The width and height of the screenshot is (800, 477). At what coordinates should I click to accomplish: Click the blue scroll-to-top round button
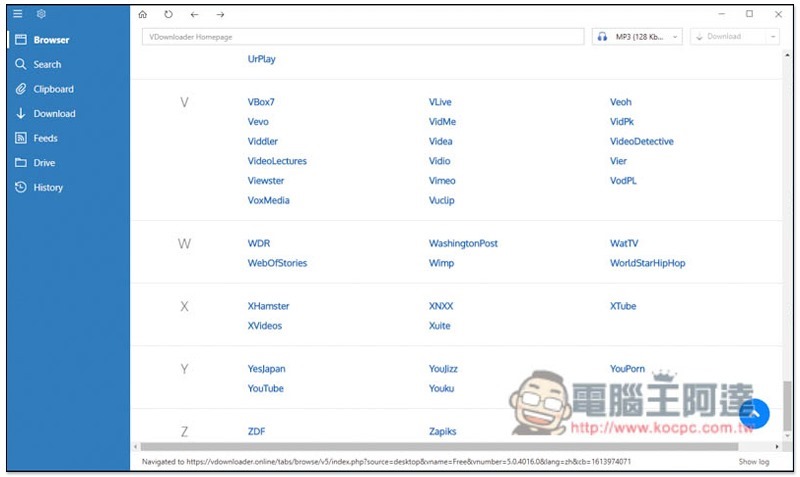(754, 413)
